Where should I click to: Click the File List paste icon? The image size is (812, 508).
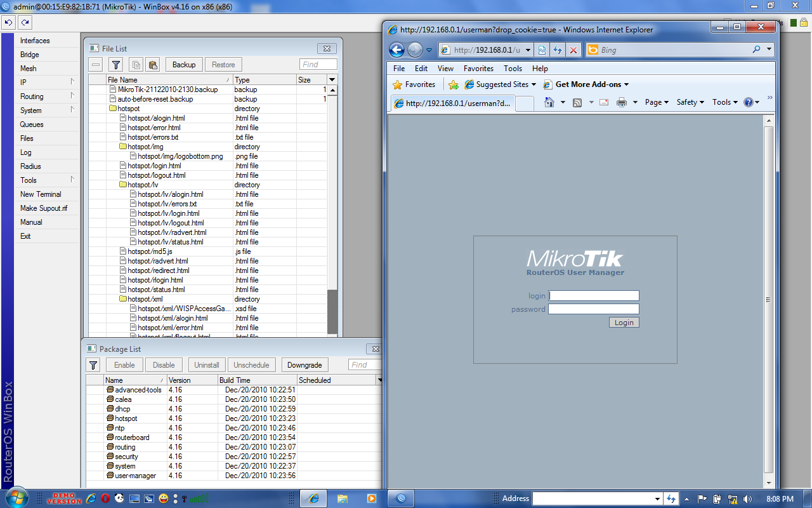(152, 65)
